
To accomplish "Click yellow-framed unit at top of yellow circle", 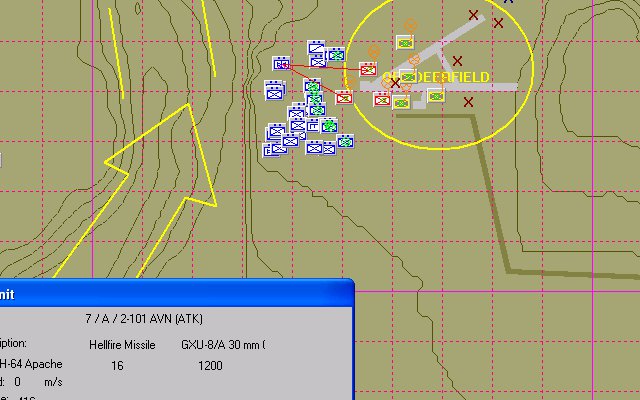I will [x=404, y=42].
